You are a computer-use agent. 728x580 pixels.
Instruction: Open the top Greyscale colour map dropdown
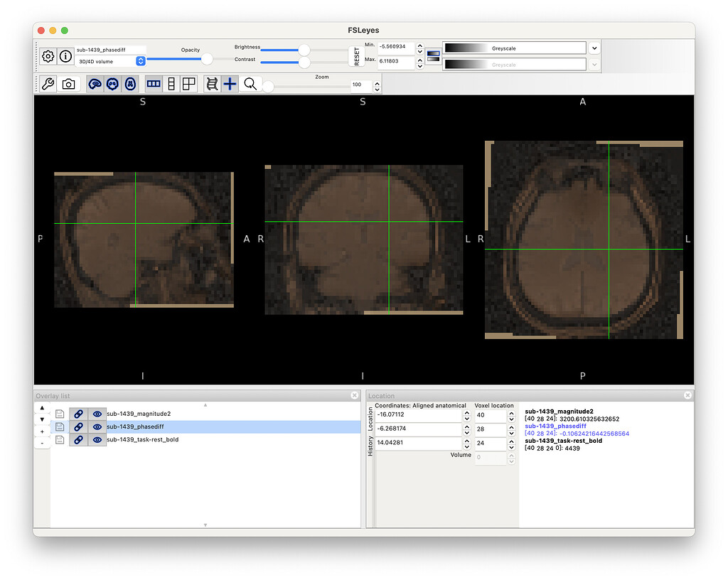click(x=594, y=48)
